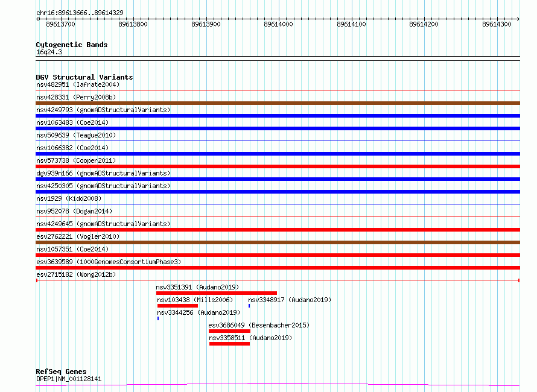Click nsv509639 (Teague2010) label
This screenshot has height=392, width=537.
76,135
